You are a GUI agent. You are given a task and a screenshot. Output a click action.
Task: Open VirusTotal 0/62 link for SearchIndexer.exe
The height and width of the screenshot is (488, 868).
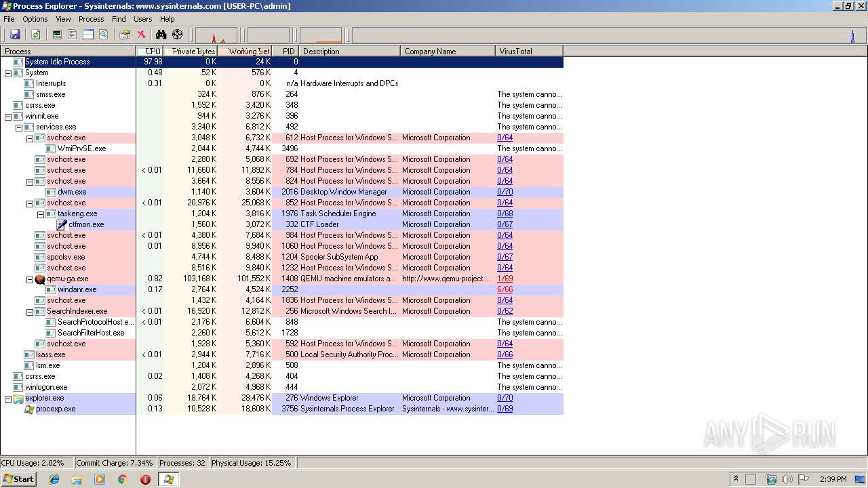[x=505, y=311]
